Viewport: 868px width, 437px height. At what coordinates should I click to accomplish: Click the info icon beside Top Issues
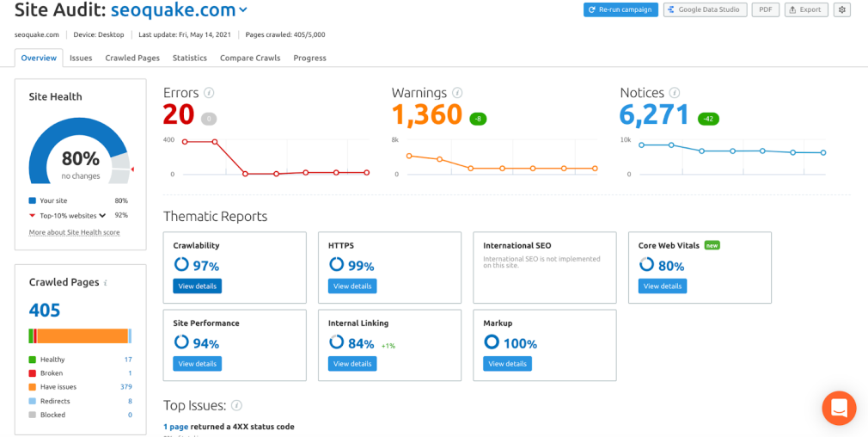[236, 405]
